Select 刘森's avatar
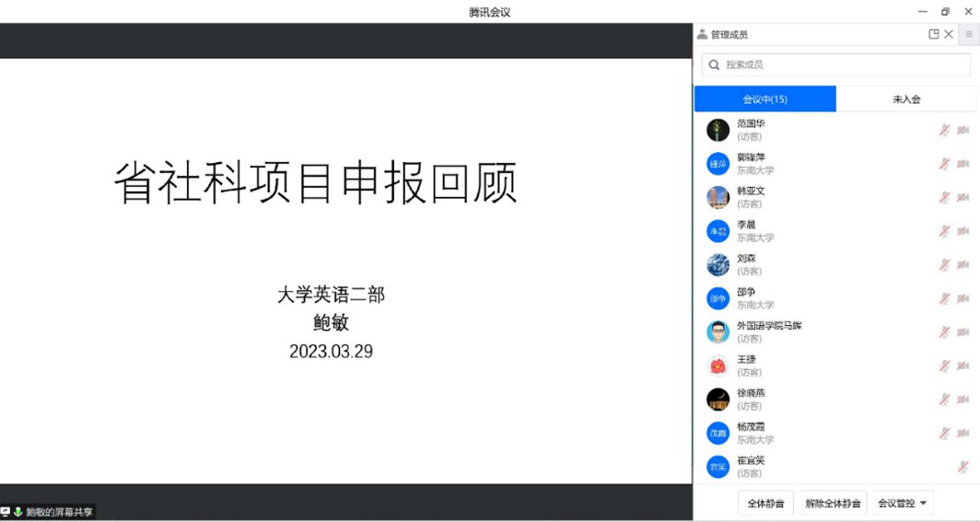980x522 pixels. point(718,265)
